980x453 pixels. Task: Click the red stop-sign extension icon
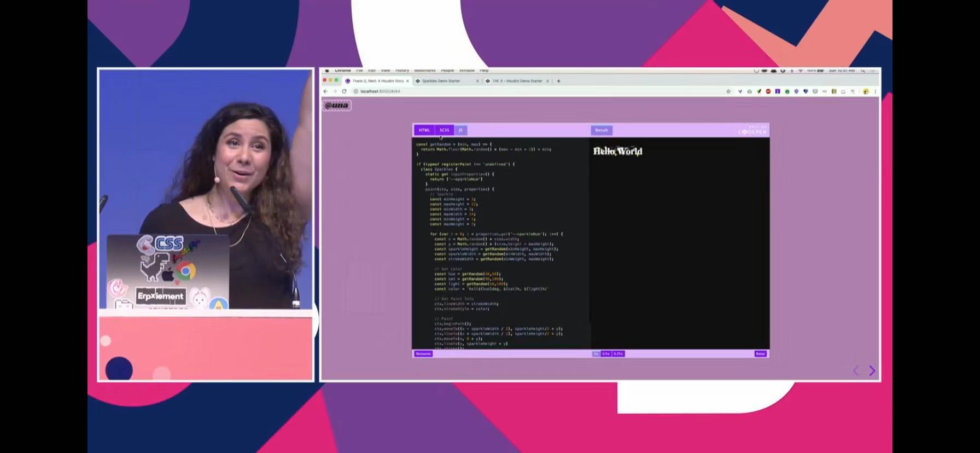click(768, 91)
